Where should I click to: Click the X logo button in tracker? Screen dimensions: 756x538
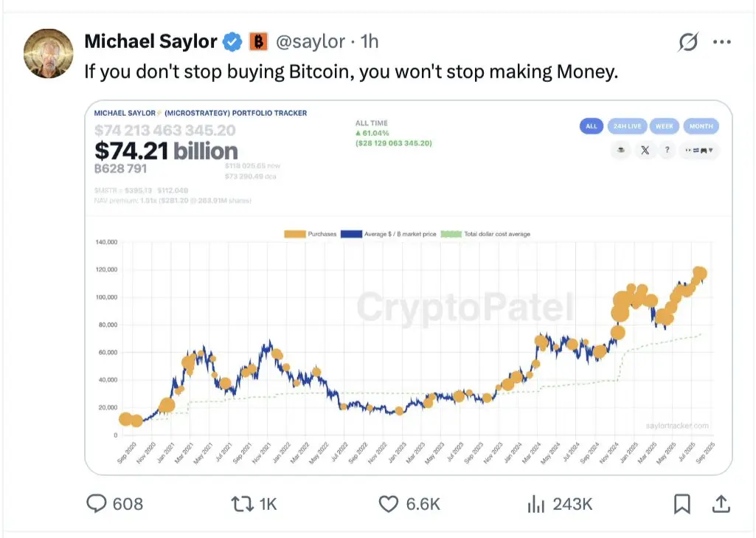coord(645,150)
